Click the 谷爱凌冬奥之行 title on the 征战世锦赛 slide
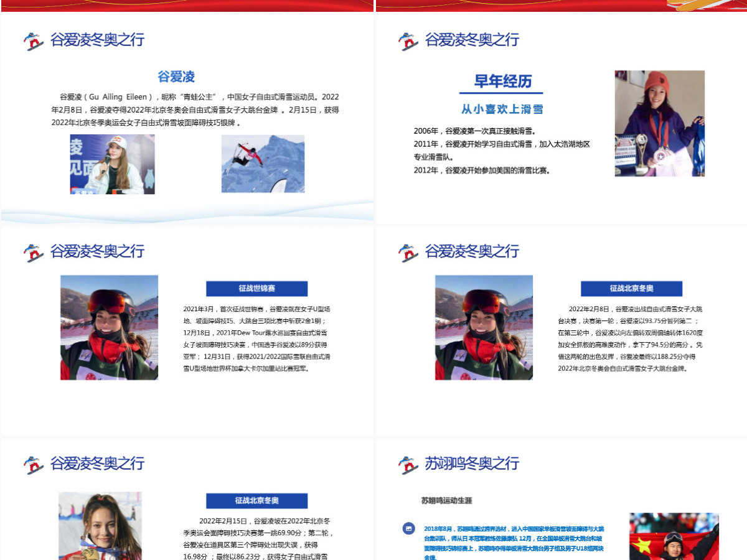747x560 pixels. pyautogui.click(x=97, y=251)
